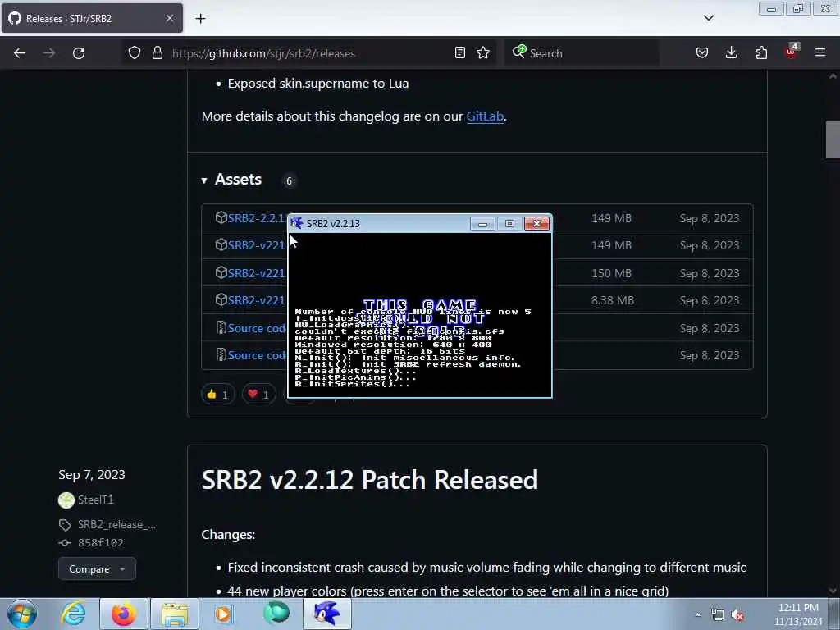Open SteelT1 author profile link
This screenshot has height=630, width=840.
(x=95, y=500)
